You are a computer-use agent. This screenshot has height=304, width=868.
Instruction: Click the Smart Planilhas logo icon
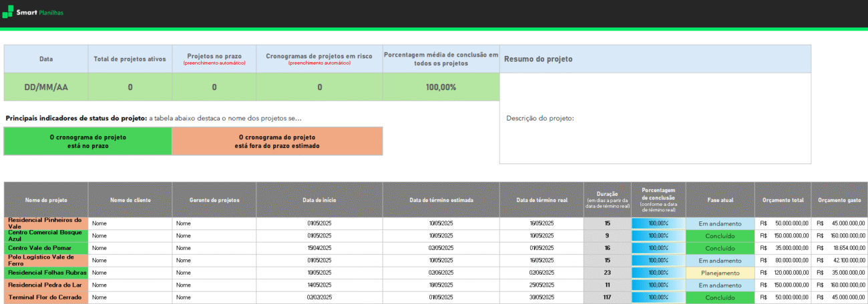(x=9, y=12)
